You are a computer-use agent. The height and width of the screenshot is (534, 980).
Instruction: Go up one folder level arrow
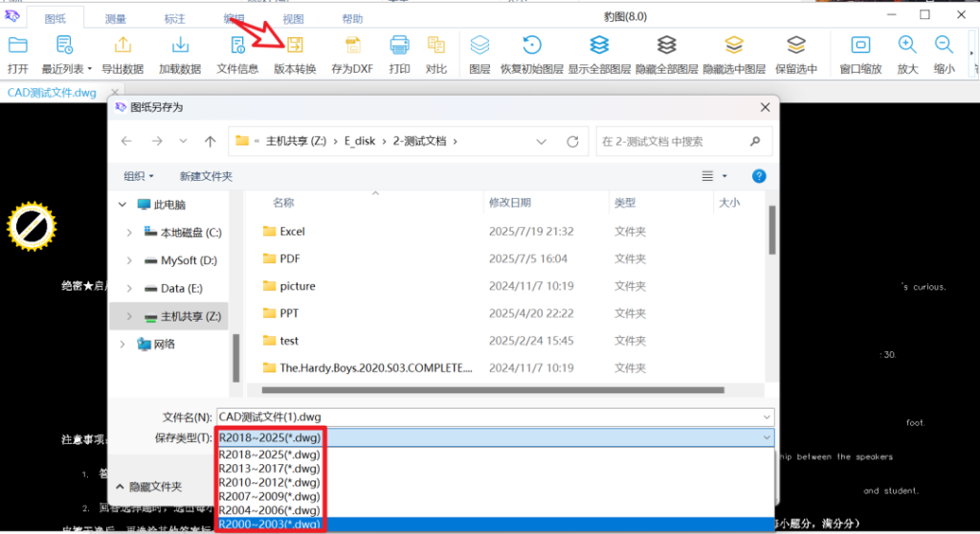tap(210, 142)
